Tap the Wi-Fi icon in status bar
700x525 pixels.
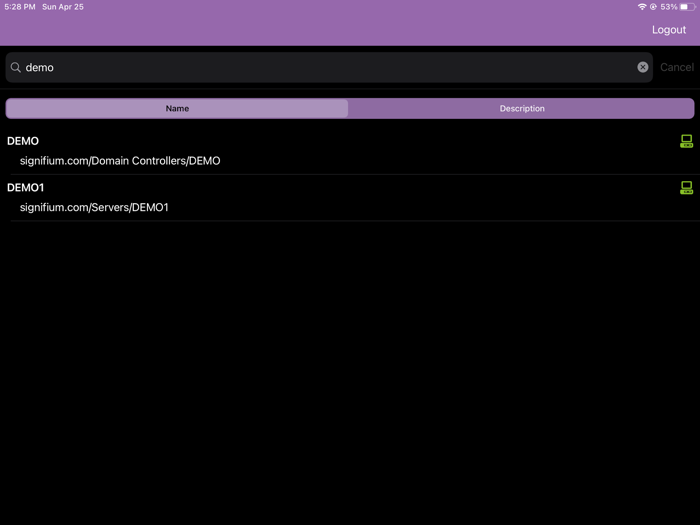click(x=642, y=7)
